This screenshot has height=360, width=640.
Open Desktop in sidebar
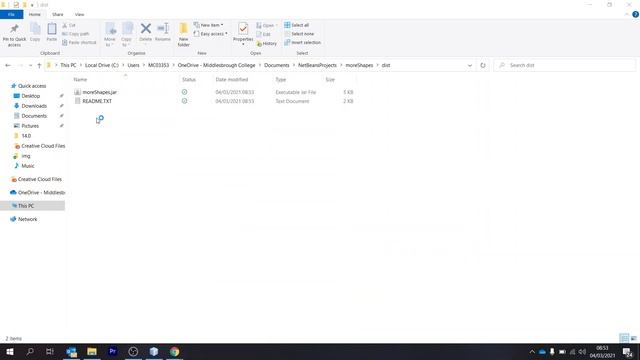(31, 96)
